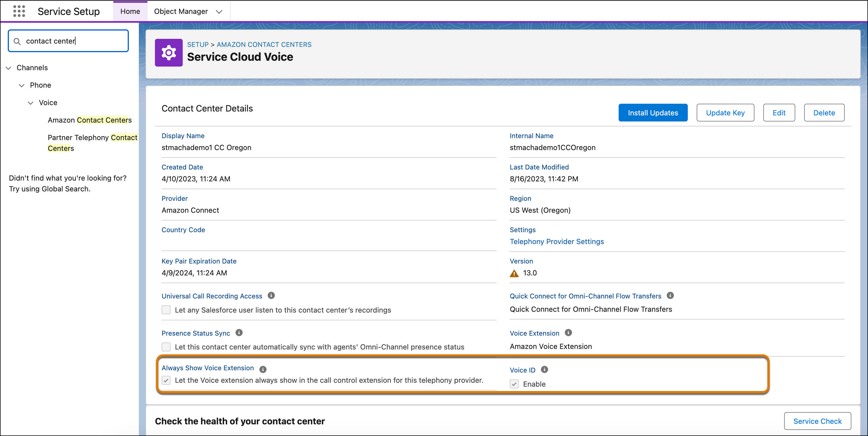Image resolution: width=868 pixels, height=436 pixels.
Task: Click the Amazon Voice Extension value
Action: click(x=551, y=346)
